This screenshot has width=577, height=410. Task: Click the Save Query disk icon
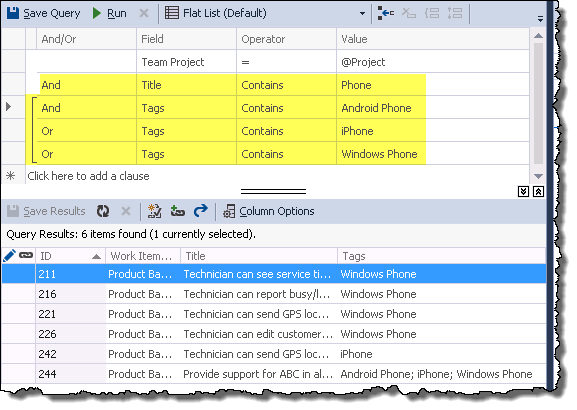[x=13, y=13]
